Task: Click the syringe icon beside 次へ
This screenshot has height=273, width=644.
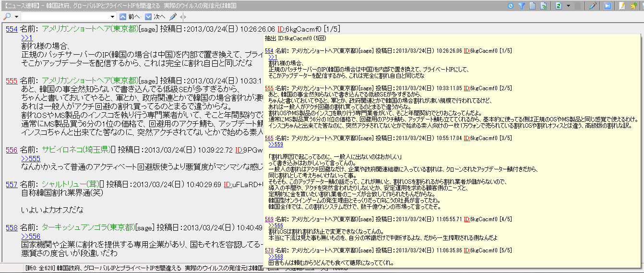Action: (x=173, y=17)
